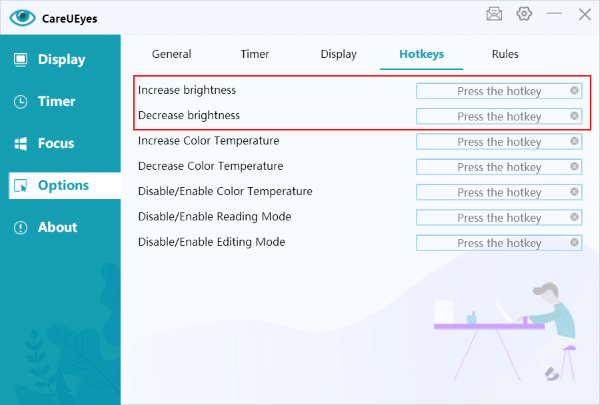Screen dimensions: 600x405
Task: Open the About page from sidebar
Action: click(57, 227)
